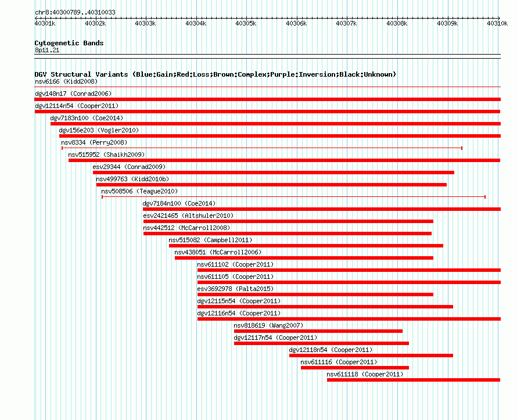Open the dgv12114n54 (Cooper2011) variant label

pos(77,106)
